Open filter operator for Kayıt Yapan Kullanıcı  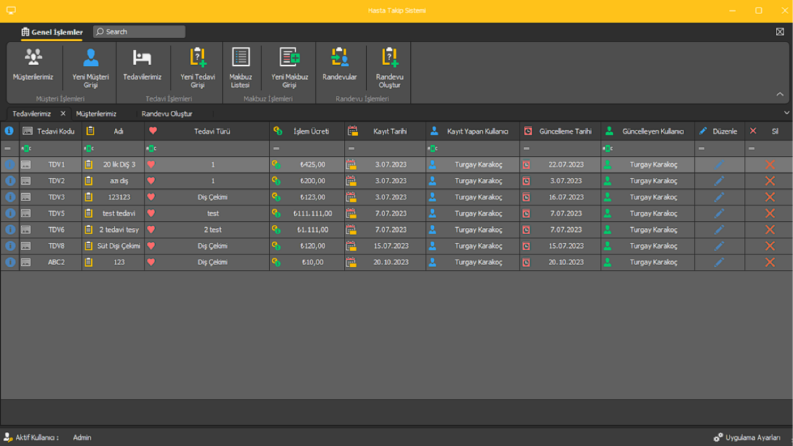[x=432, y=148]
